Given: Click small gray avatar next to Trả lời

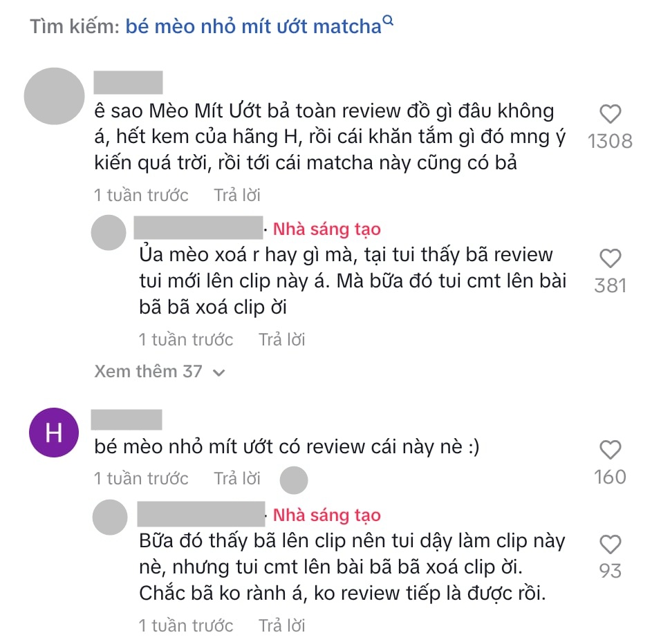Looking at the screenshot, I should coord(294,480).
